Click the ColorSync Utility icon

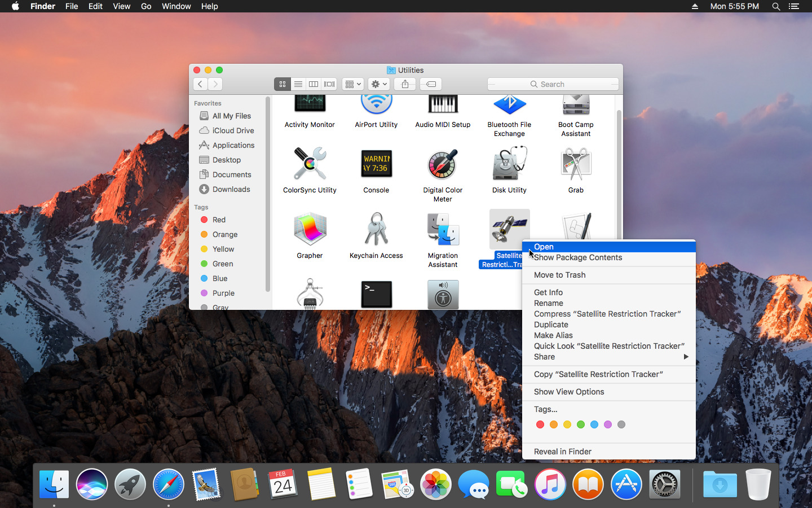310,164
